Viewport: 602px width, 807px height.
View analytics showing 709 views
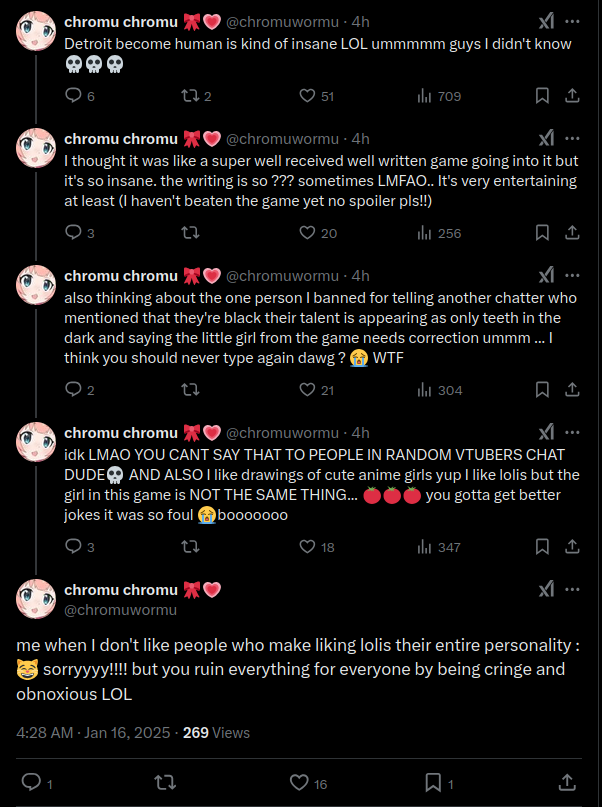(x=424, y=96)
